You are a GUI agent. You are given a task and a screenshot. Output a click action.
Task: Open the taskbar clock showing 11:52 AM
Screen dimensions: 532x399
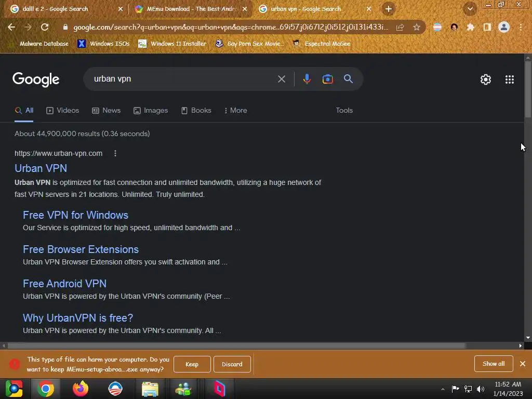pyautogui.click(x=508, y=389)
